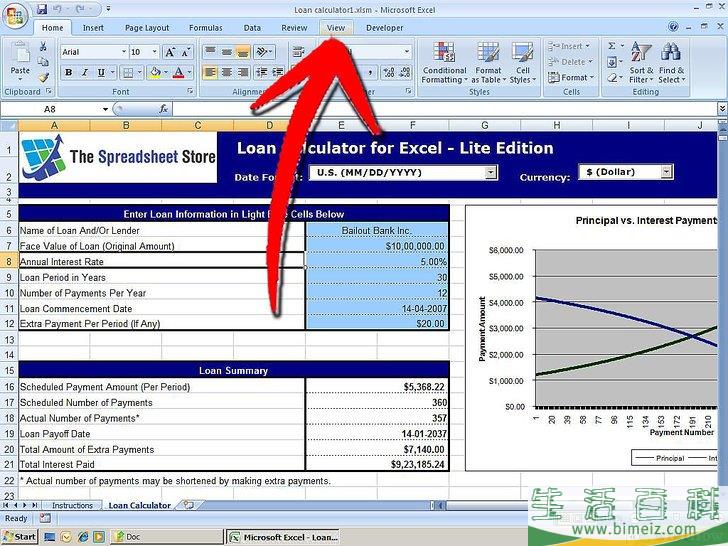Viewport: 728px width, 546px height.
Task: Click the Windows Start button
Action: pyautogui.click(x=20, y=537)
